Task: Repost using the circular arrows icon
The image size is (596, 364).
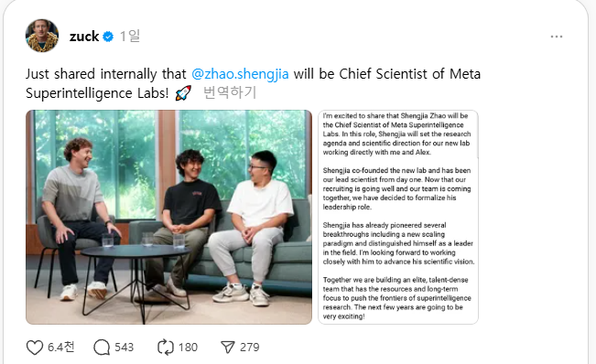Action: tap(166, 348)
